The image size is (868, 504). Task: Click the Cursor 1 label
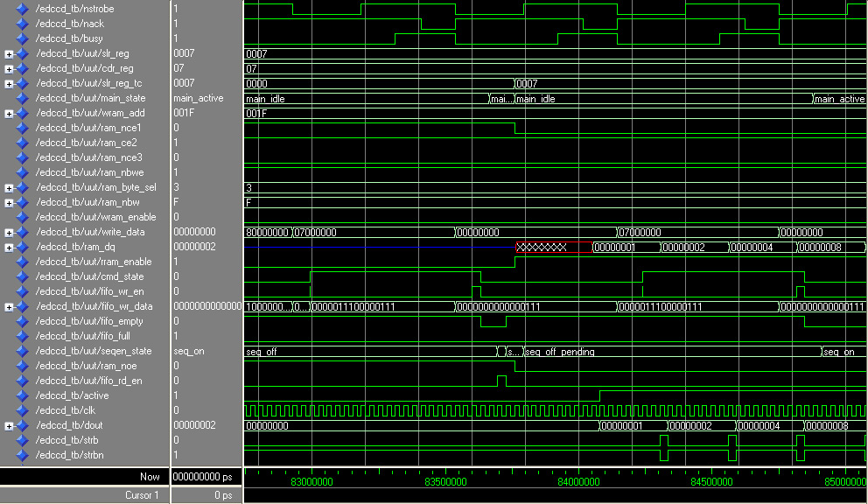click(142, 496)
